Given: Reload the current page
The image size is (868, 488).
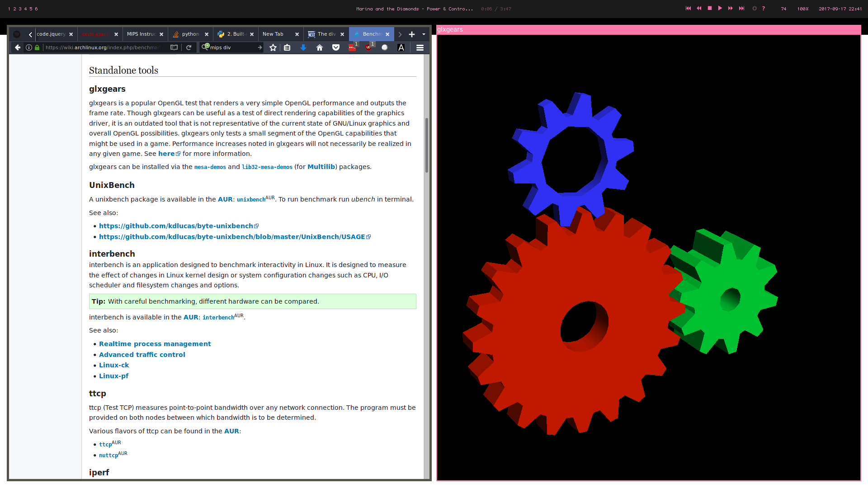Looking at the screenshot, I should 189,47.
